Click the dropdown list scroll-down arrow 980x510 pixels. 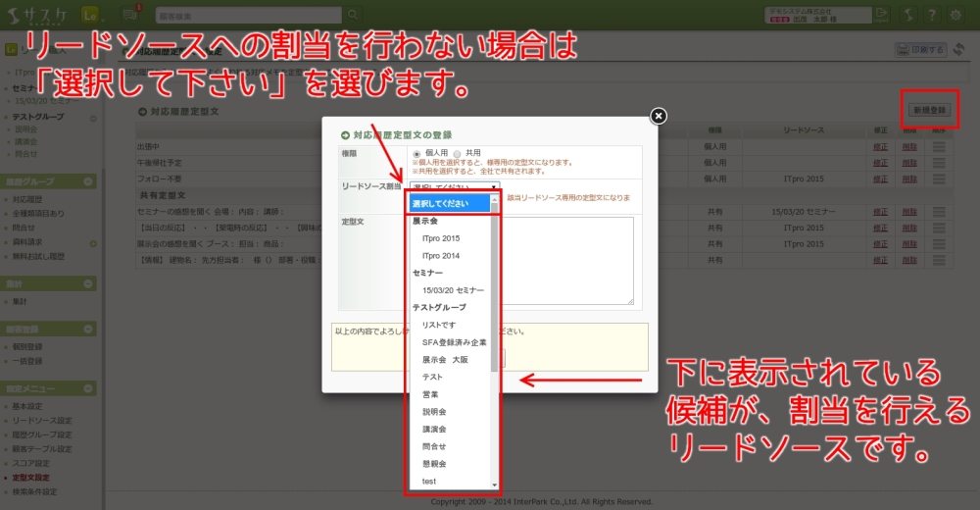pos(494,484)
